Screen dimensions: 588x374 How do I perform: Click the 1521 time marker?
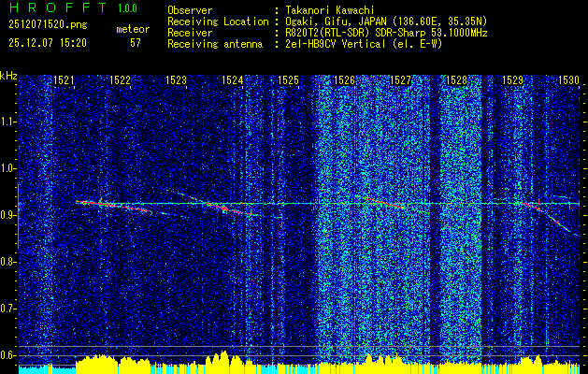point(64,81)
